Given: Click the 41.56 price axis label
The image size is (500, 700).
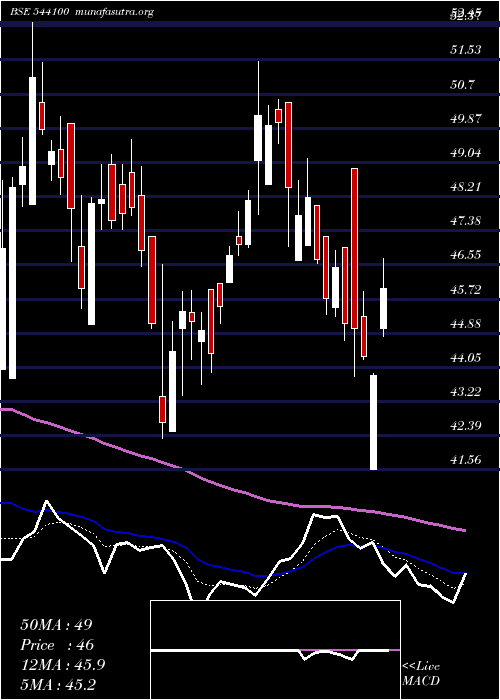Looking at the screenshot, I should (x=466, y=459).
